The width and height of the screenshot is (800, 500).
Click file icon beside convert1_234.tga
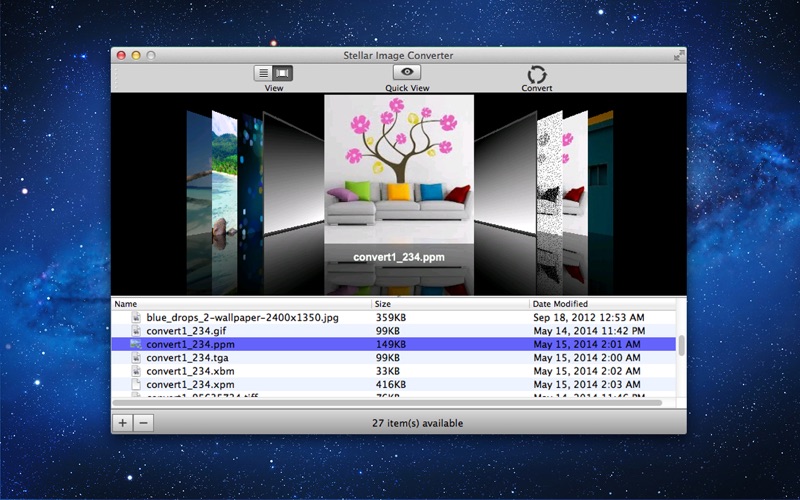[136, 358]
